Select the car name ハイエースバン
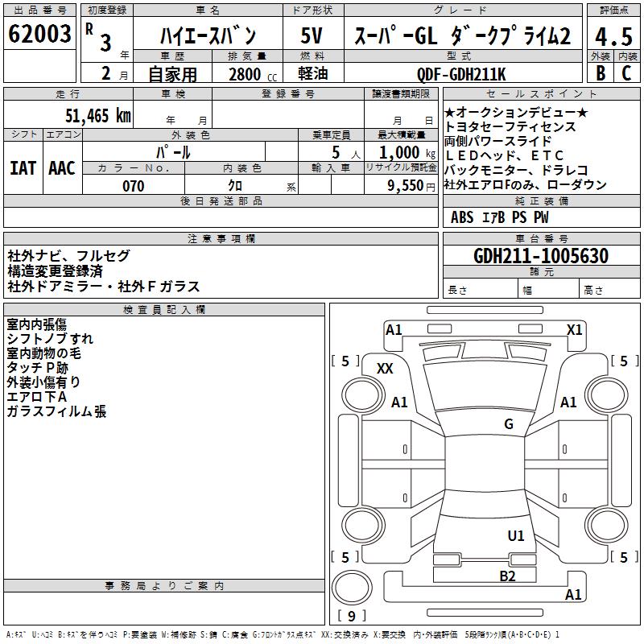Screen dimensions: 644x644 coord(208,36)
